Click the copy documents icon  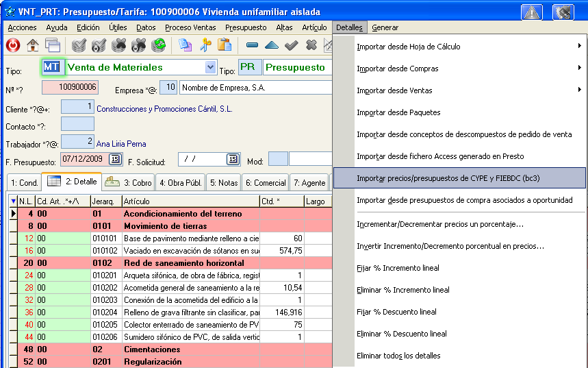(x=186, y=45)
